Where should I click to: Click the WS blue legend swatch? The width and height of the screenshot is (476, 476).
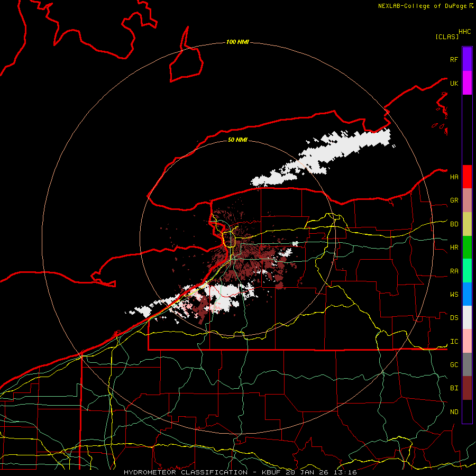(467, 294)
